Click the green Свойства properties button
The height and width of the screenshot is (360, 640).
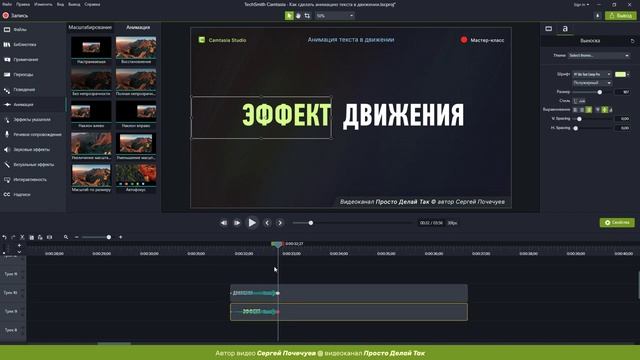point(617,222)
